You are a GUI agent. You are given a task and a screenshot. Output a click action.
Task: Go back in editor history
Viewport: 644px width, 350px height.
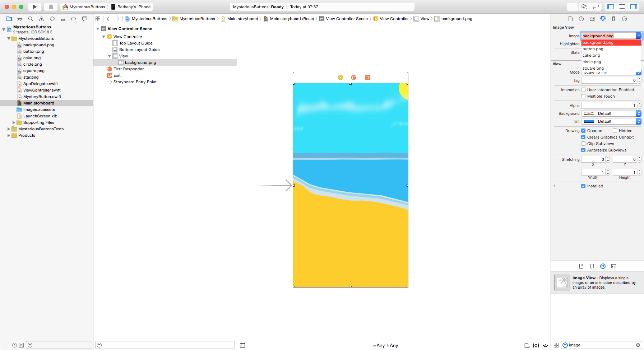coord(108,19)
